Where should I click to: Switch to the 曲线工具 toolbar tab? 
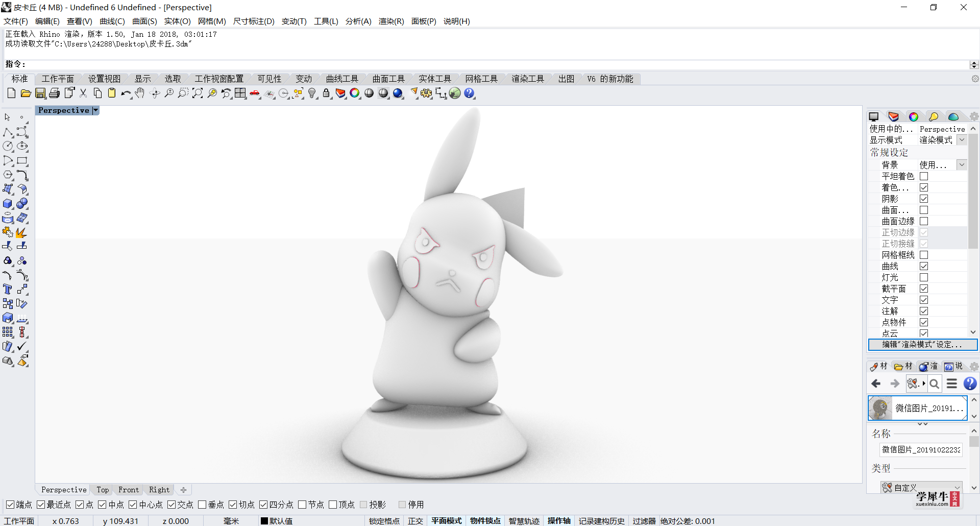[x=342, y=79]
